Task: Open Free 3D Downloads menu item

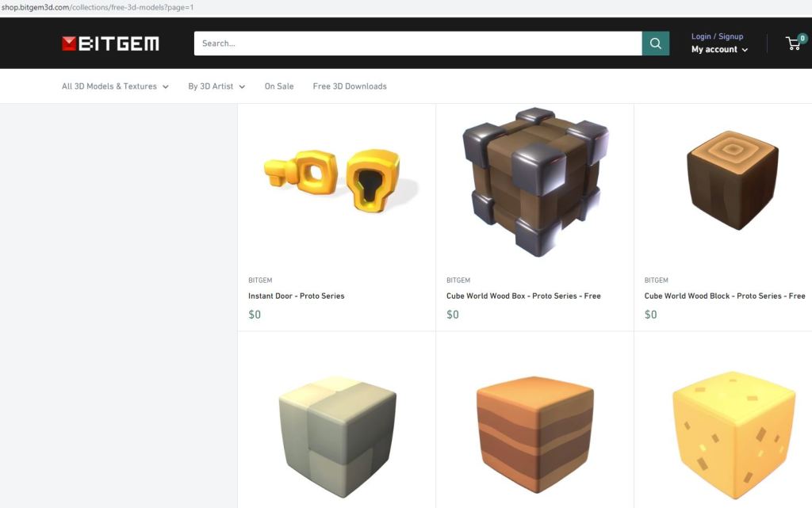Action: pyautogui.click(x=350, y=86)
